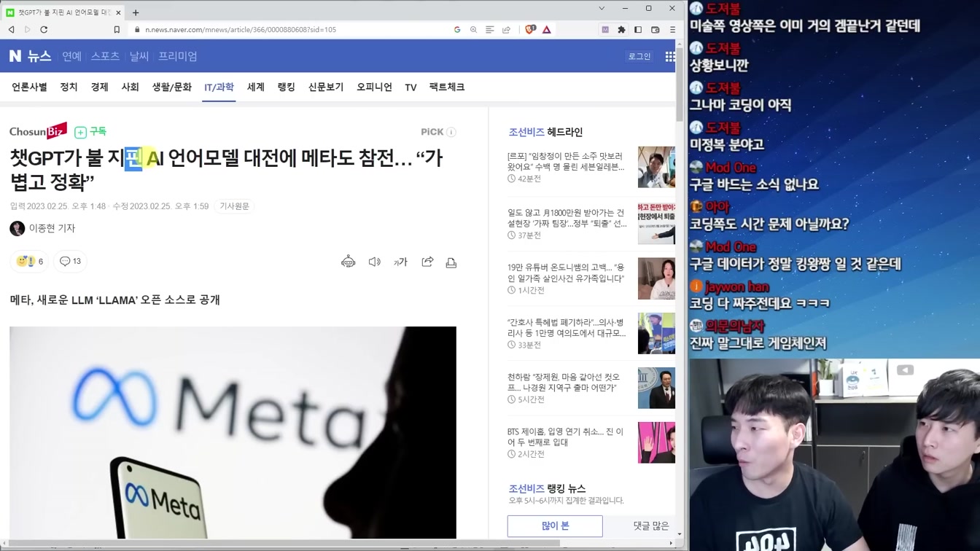Select the 오피니언 menu tab

point(374,87)
